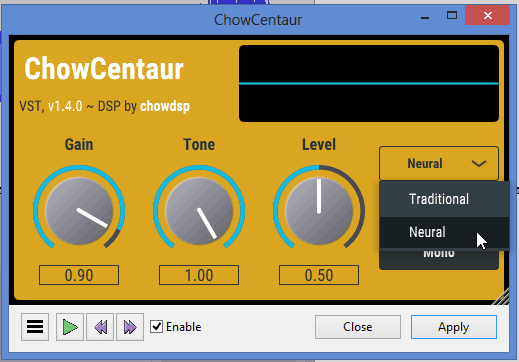Click the Level knob
519x362 pixels.
[319, 211]
